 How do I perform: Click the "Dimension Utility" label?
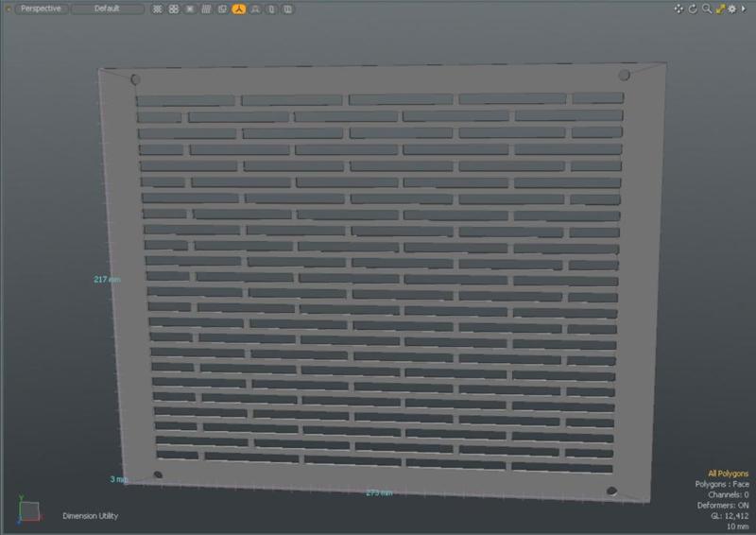[90, 516]
